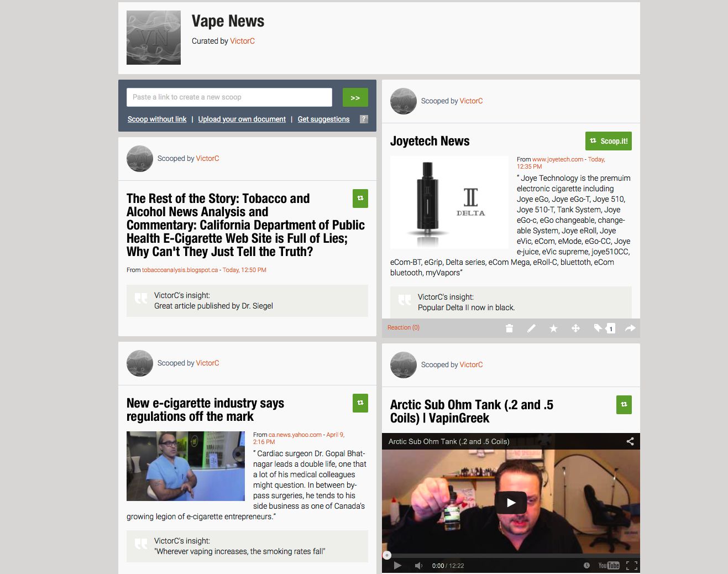
Task: Click the insight text 'Great article published by Dr. Siegel'
Action: pos(213,306)
